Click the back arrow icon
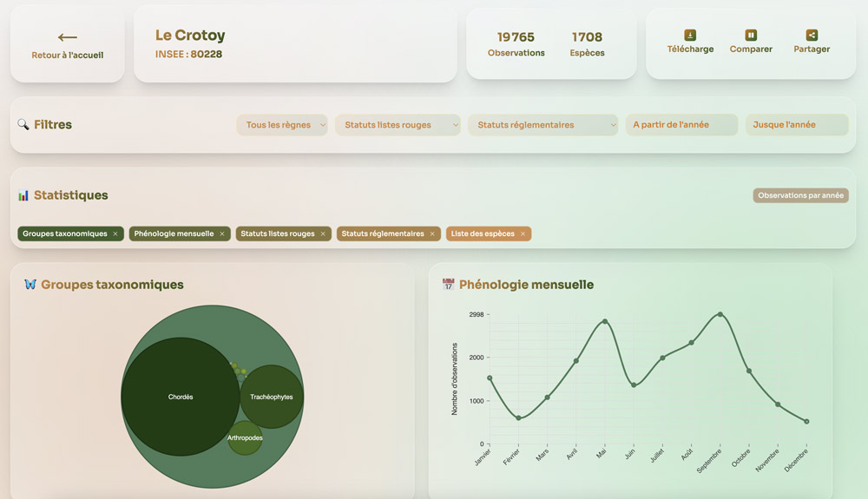Image resolution: width=868 pixels, height=499 pixels. (x=68, y=37)
